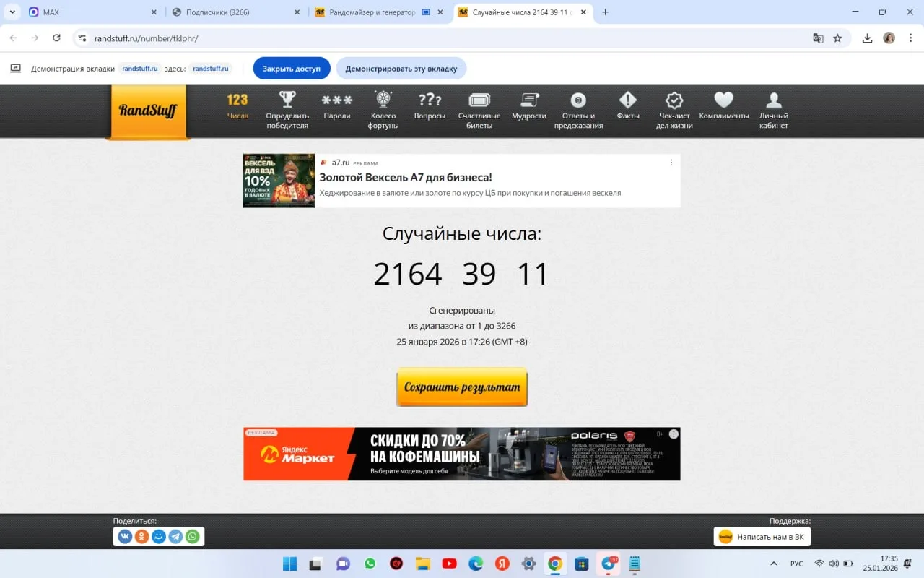Image resolution: width=924 pixels, height=578 pixels.
Task: Open ad options menu on a7.ru banner
Action: [x=671, y=163]
